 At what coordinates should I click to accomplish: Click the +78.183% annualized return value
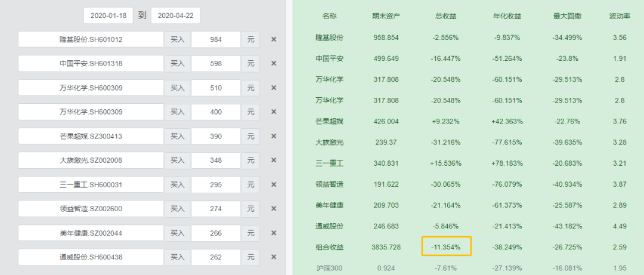pyautogui.click(x=507, y=163)
